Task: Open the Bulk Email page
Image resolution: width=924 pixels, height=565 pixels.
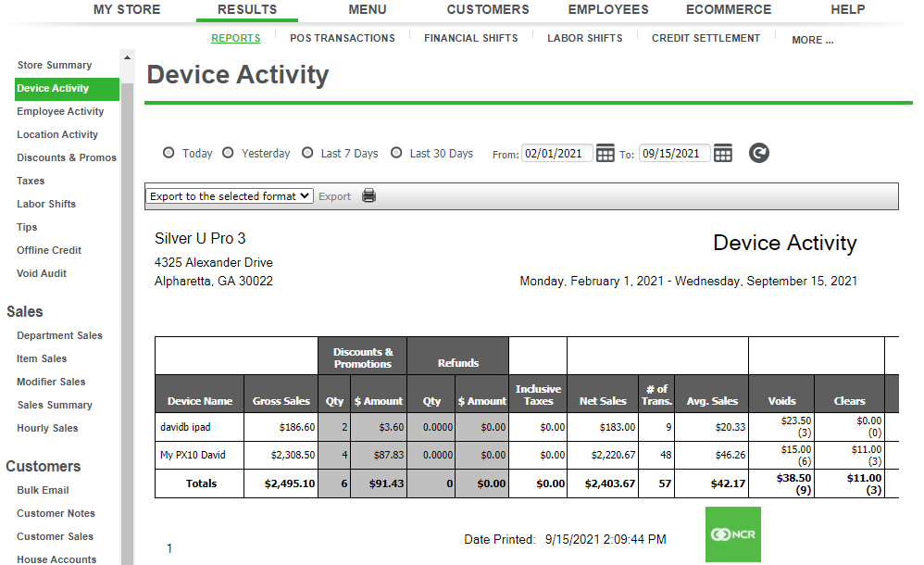Action: tap(43, 490)
